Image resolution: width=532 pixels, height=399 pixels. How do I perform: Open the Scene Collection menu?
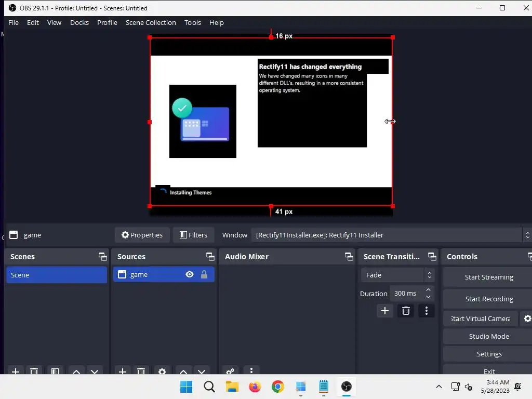tap(151, 23)
